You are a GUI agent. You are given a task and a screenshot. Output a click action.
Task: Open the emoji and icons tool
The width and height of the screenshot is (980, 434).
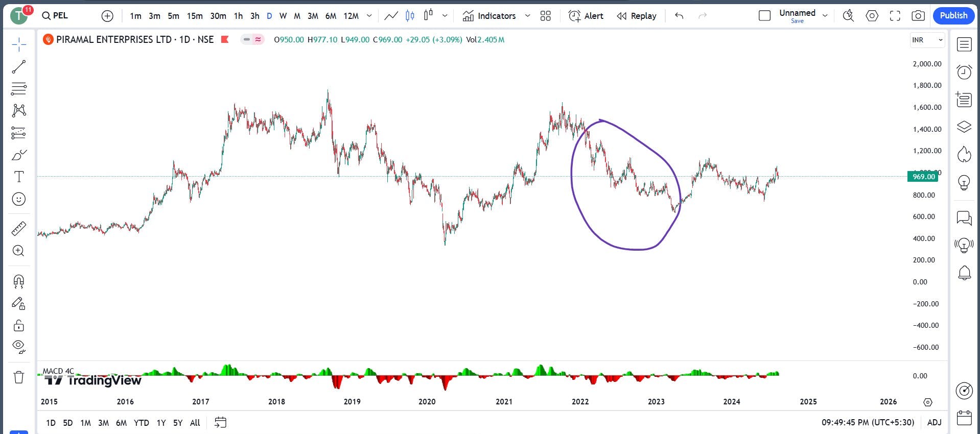point(19,199)
